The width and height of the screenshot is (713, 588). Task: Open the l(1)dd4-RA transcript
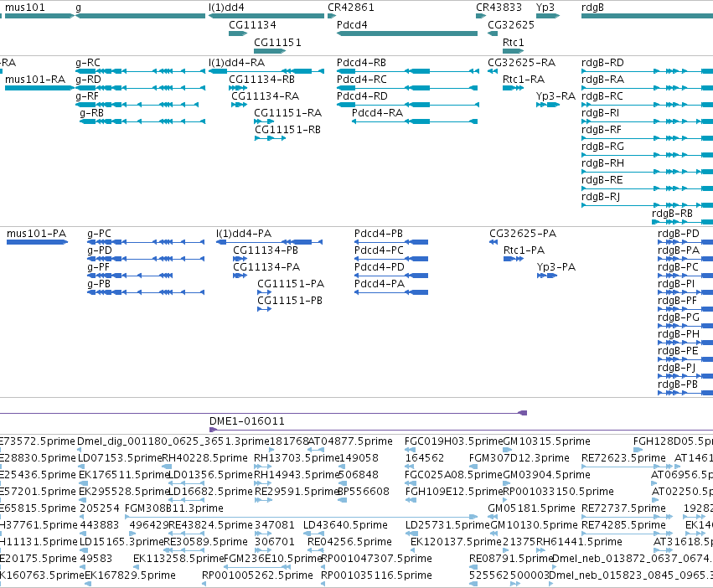(x=236, y=63)
